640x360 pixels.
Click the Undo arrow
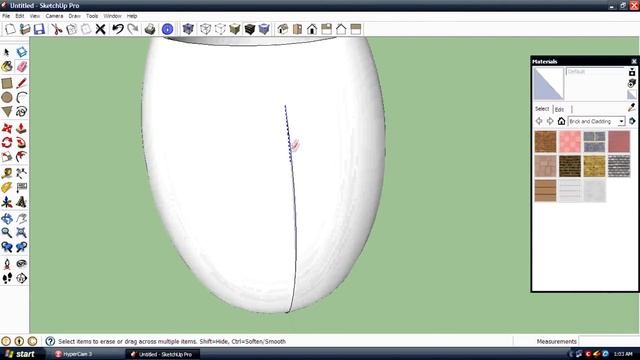[x=118, y=29]
